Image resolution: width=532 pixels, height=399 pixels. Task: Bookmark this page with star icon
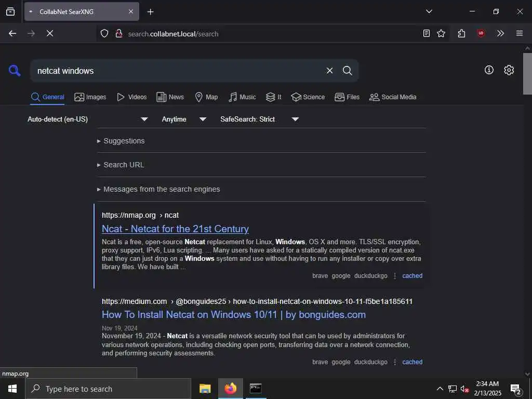click(441, 33)
